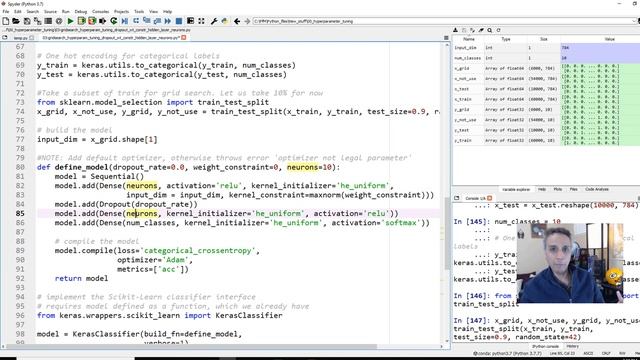Open the Edit menu
The height and width of the screenshot is (360, 640).
(18, 11)
